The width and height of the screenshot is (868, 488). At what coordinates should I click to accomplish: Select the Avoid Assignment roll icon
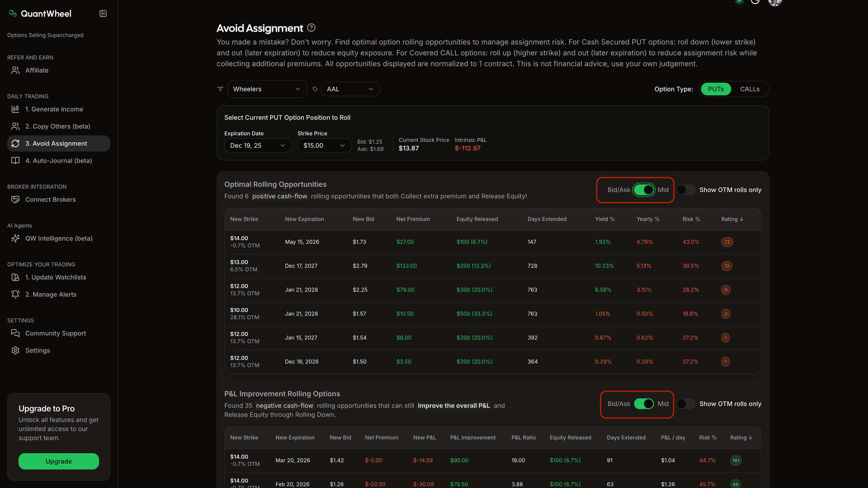tap(16, 143)
